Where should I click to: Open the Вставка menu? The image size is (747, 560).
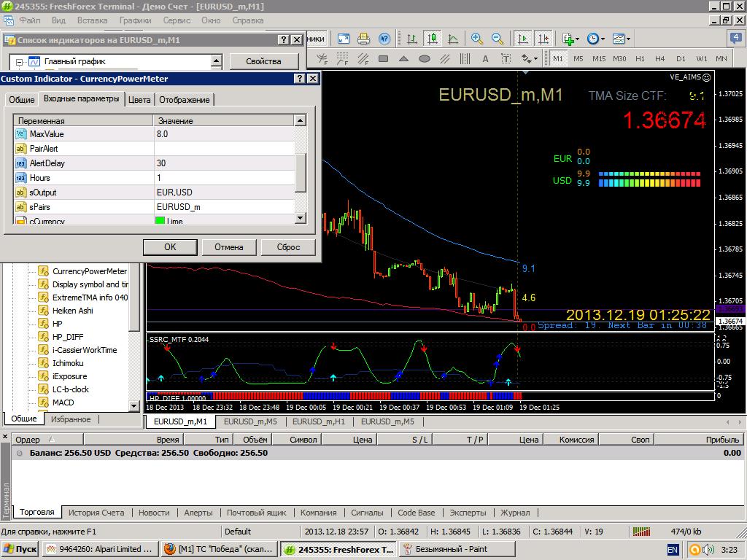[x=92, y=20]
